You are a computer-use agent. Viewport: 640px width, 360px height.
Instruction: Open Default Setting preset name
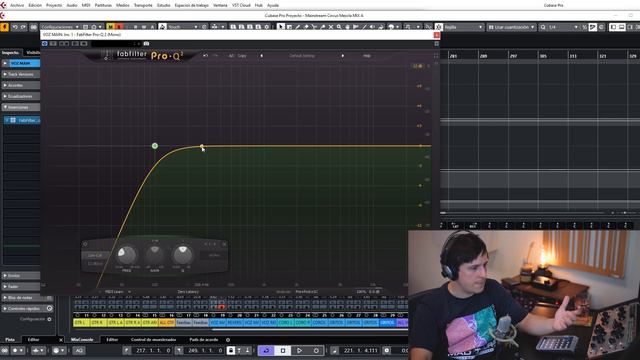pyautogui.click(x=302, y=56)
